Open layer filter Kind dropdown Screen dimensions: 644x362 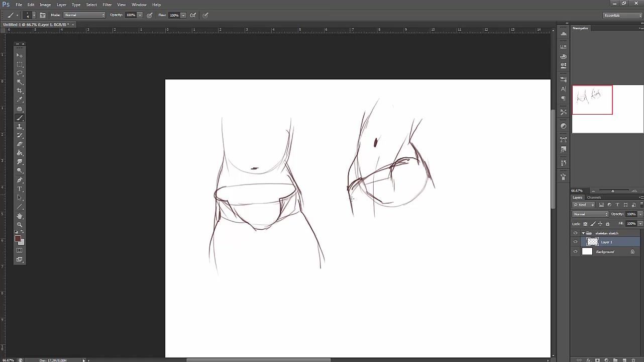pos(584,205)
